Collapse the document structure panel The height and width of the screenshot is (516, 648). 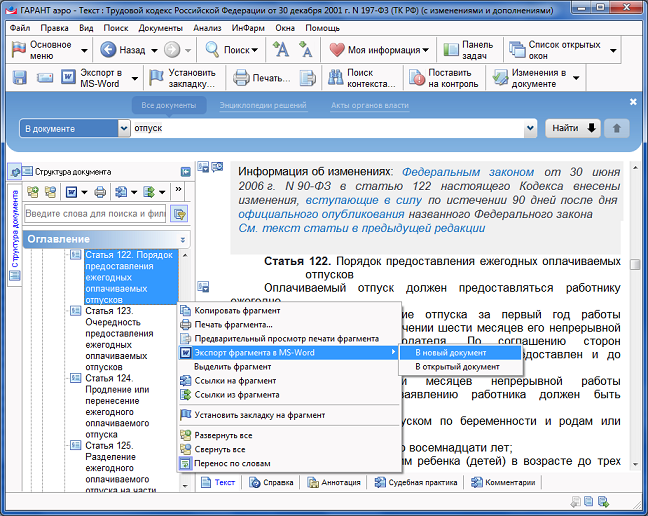185,172
